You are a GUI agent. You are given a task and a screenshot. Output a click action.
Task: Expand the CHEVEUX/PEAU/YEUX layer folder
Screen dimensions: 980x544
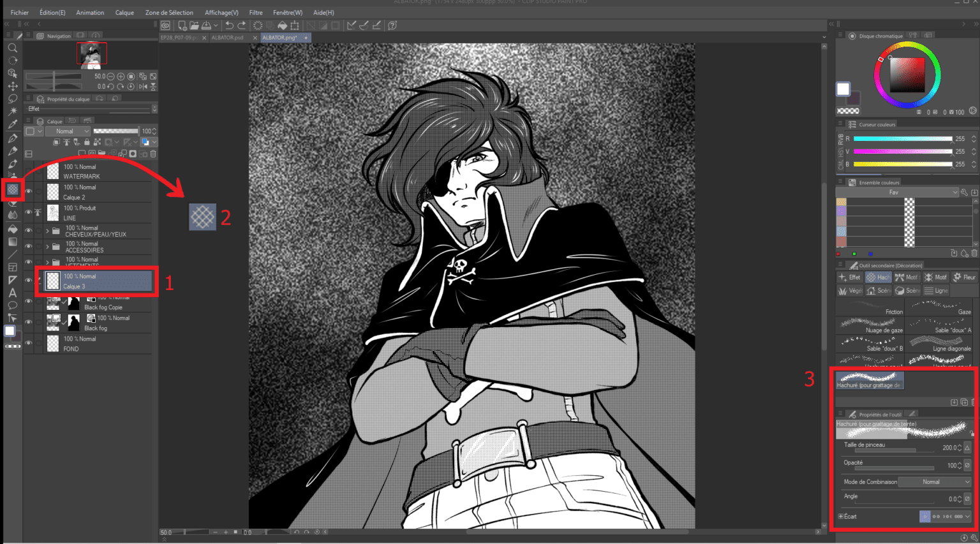click(x=48, y=230)
